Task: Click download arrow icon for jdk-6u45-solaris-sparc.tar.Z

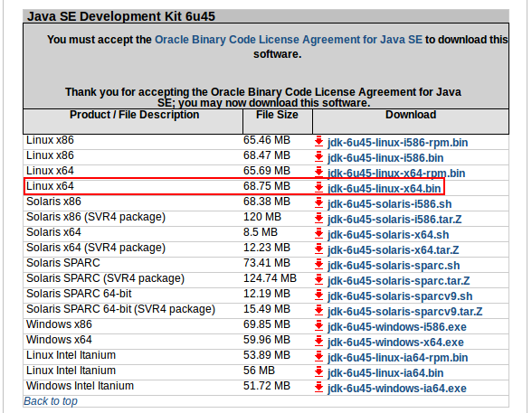Action: tap(318, 279)
